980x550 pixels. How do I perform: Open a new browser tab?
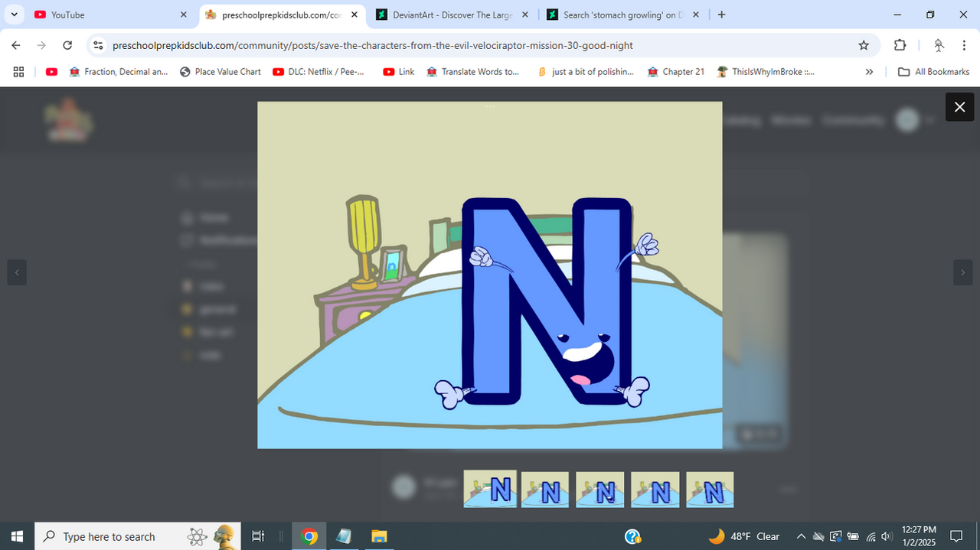[x=721, y=15]
